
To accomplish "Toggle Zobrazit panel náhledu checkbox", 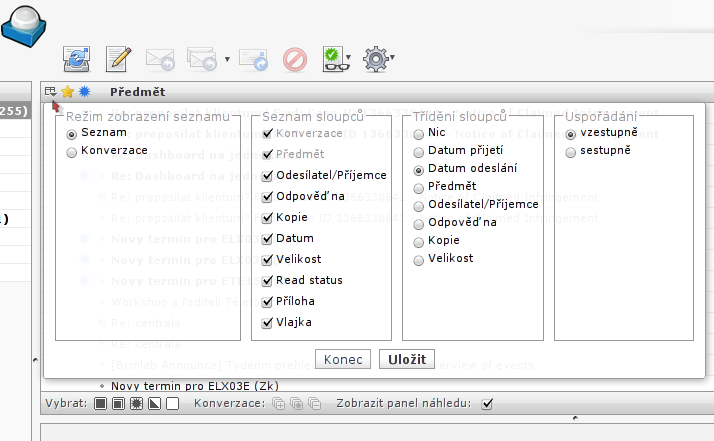I will (x=487, y=404).
